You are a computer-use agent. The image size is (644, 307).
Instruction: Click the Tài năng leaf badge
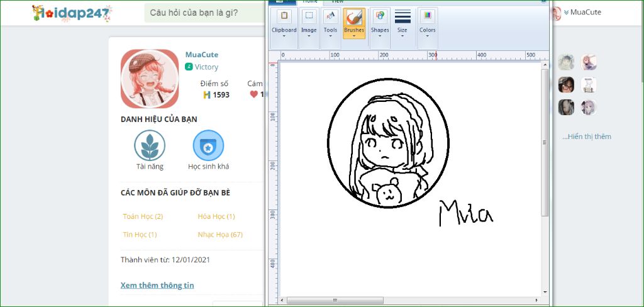pos(150,145)
